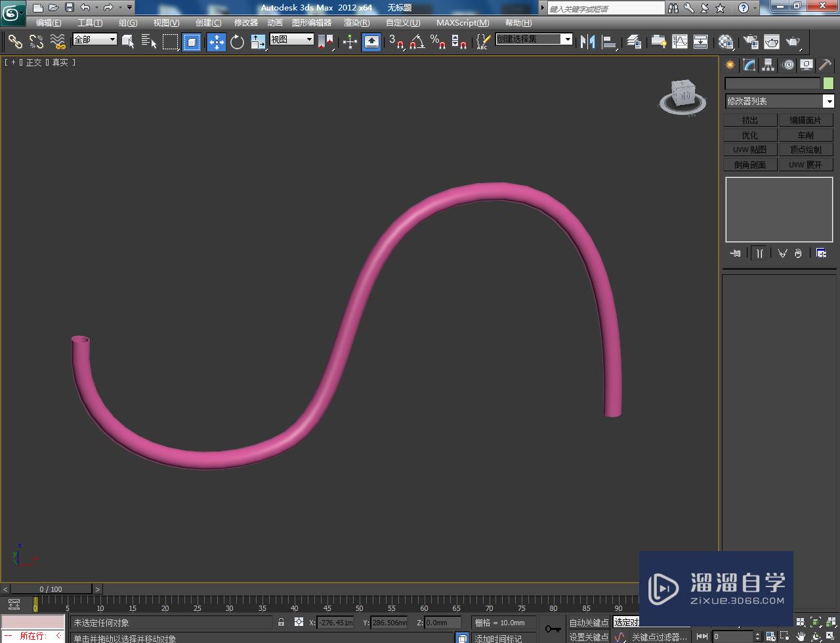Screen dimensions: 840x643
Task: Open quick access toolbar customize arrow
Action: (x=129, y=8)
